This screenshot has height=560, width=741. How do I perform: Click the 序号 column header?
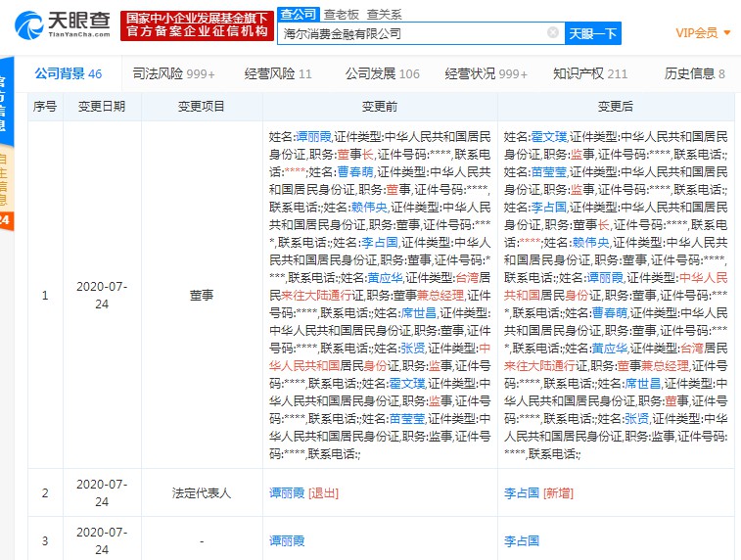(x=45, y=107)
